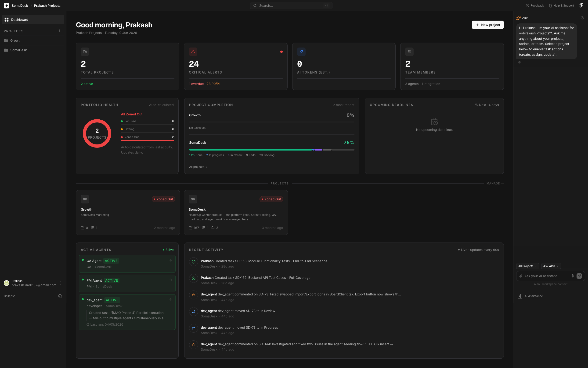Click the Prakash Projects breadcrumb
The height and width of the screenshot is (368, 588).
pos(47,6)
